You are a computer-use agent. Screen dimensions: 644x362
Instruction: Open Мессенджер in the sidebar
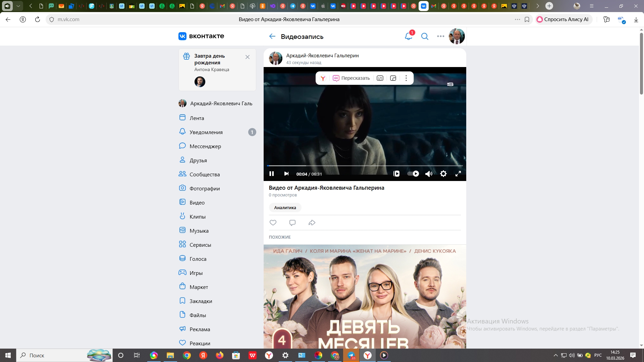point(205,146)
